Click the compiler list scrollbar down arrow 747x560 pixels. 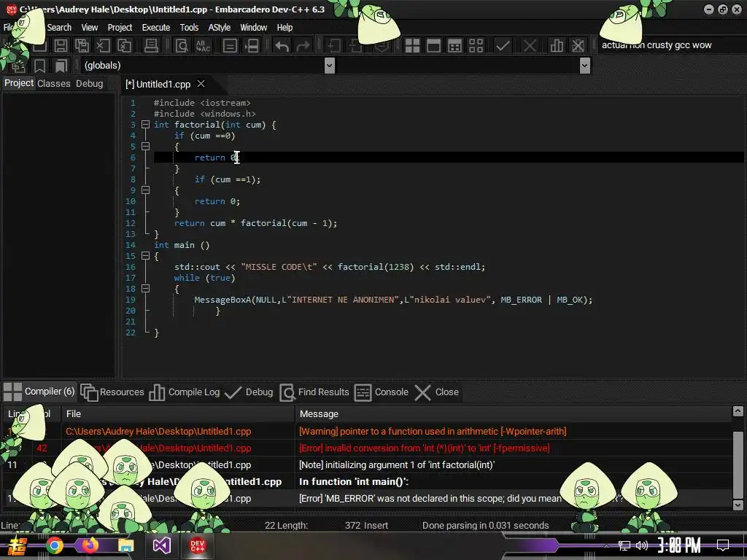point(738,505)
